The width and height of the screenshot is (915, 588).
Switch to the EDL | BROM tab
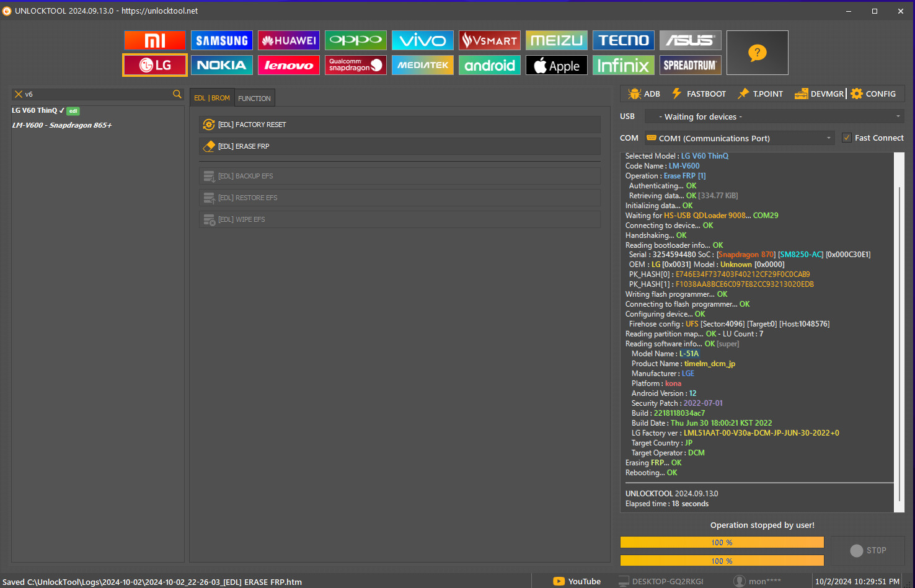tap(212, 98)
